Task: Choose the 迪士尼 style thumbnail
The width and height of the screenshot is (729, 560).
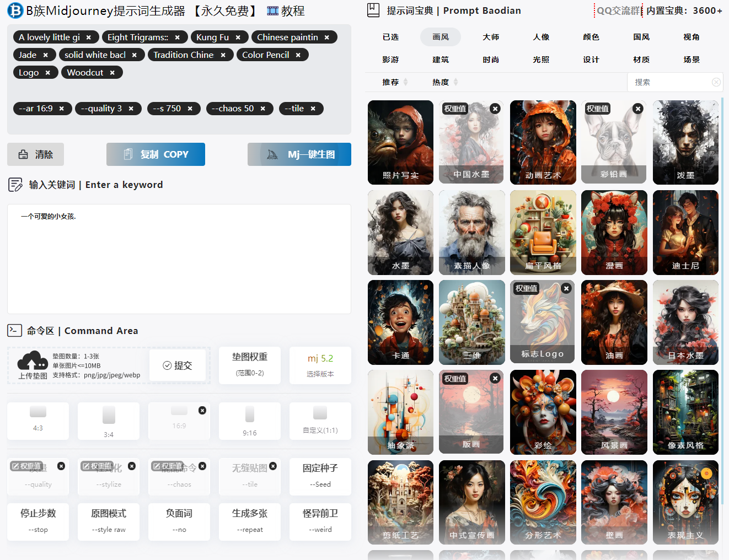Action: tap(685, 233)
